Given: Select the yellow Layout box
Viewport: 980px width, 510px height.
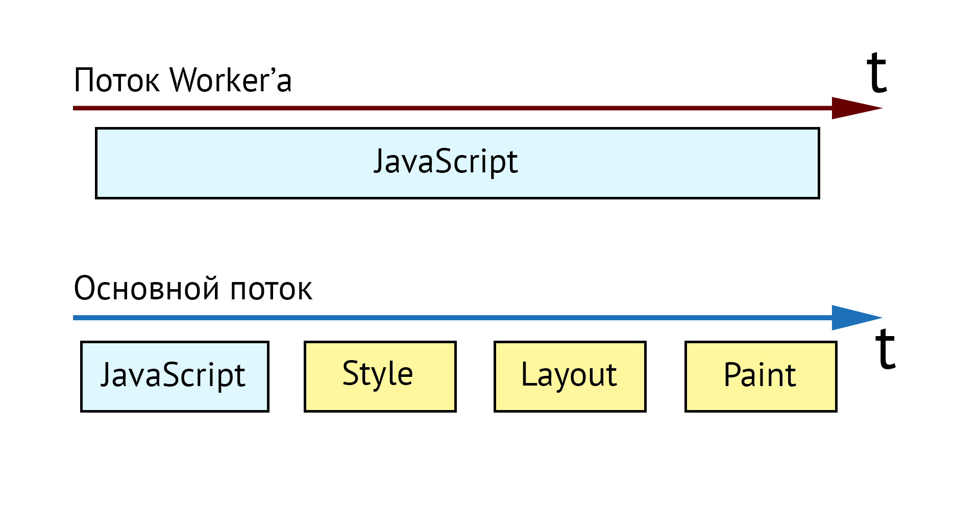Looking at the screenshot, I should 570,376.
